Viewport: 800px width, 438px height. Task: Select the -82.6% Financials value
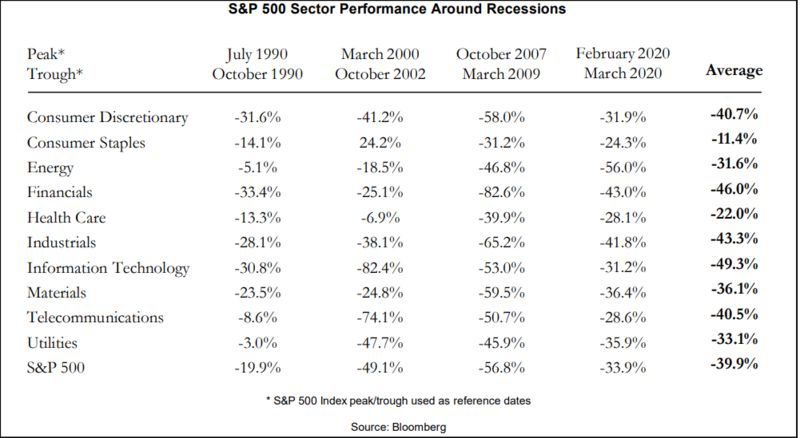500,189
